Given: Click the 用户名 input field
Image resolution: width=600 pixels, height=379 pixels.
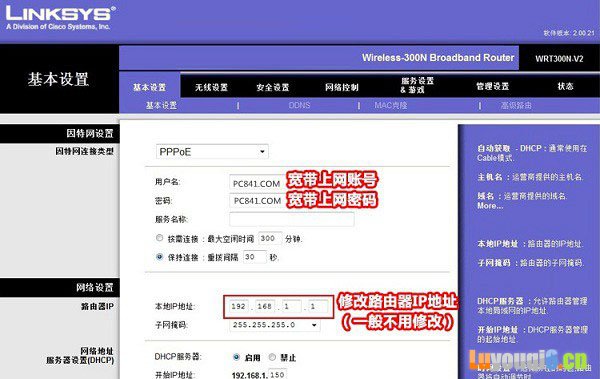Looking at the screenshot, I should [x=257, y=183].
